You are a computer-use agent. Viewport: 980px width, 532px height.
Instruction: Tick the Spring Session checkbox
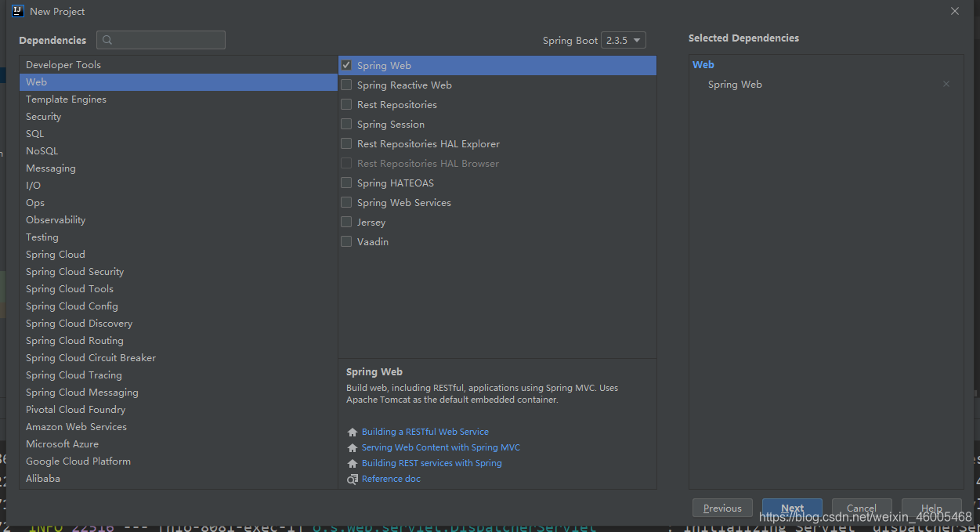(346, 124)
